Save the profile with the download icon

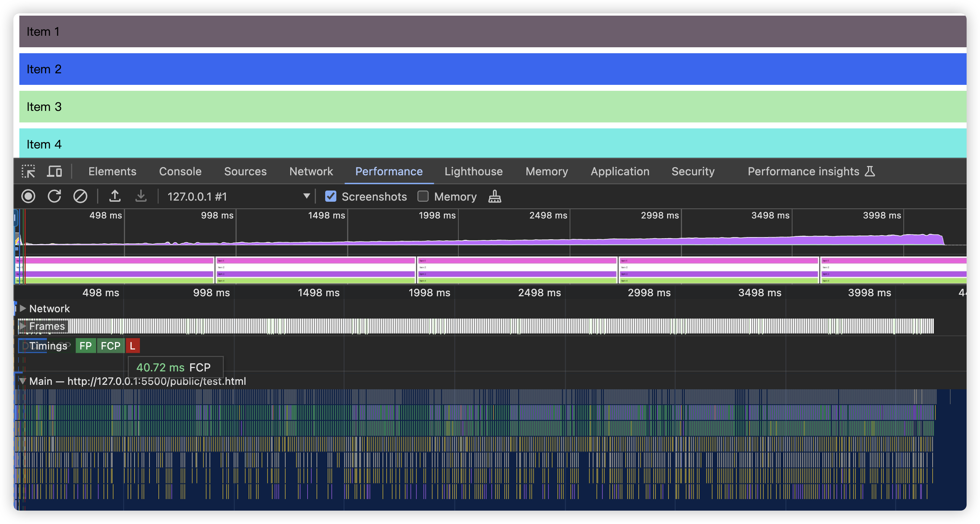click(x=141, y=196)
